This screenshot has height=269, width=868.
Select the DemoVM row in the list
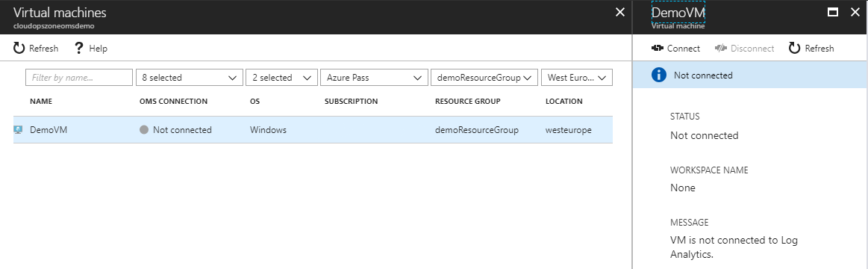coord(313,130)
